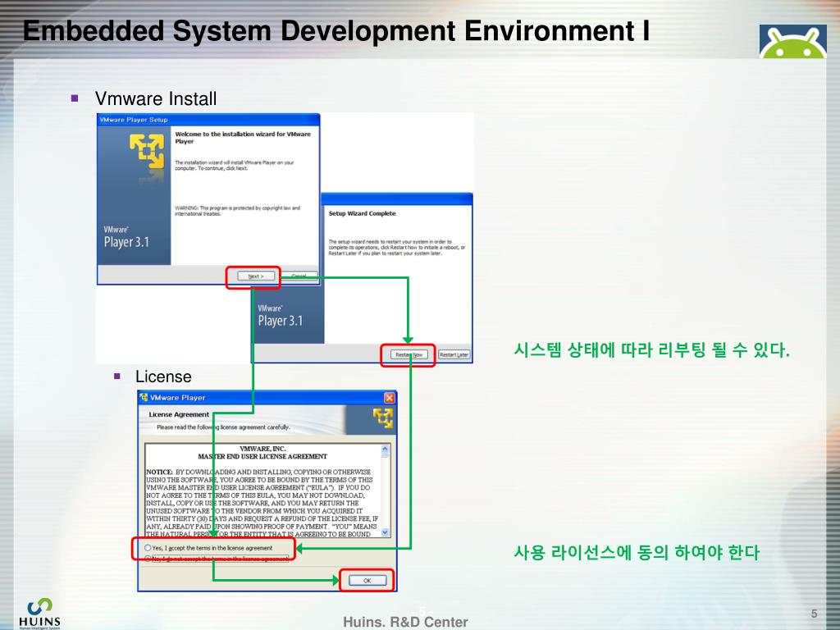Click the Korean note '시스템 상태에 따라 리부팅 될 수 있다.'
Image resolution: width=840 pixels, height=630 pixels.
652,349
